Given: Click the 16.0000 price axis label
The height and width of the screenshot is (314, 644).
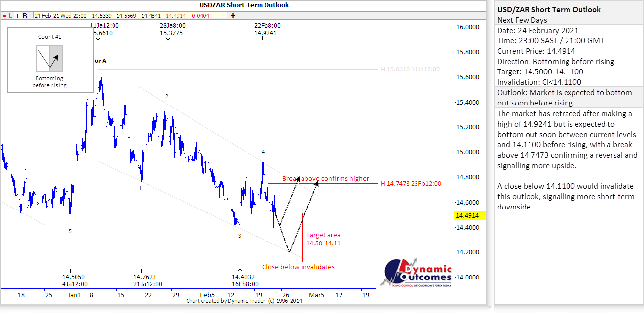Looking at the screenshot, I should point(468,27).
